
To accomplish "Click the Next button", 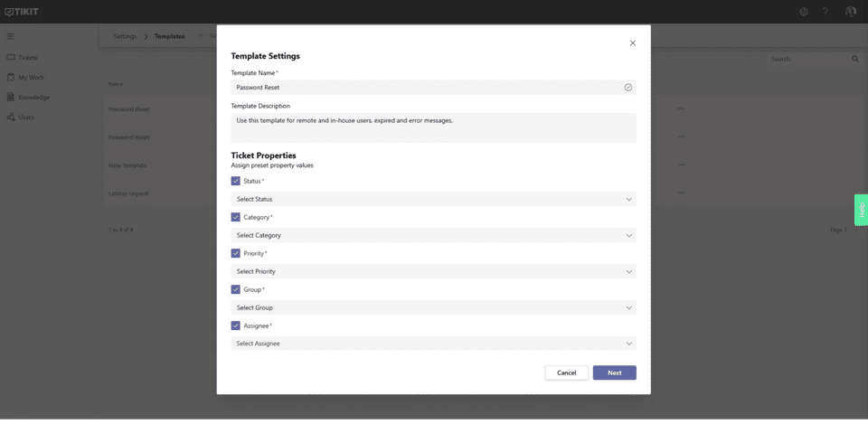I will click(x=614, y=373).
